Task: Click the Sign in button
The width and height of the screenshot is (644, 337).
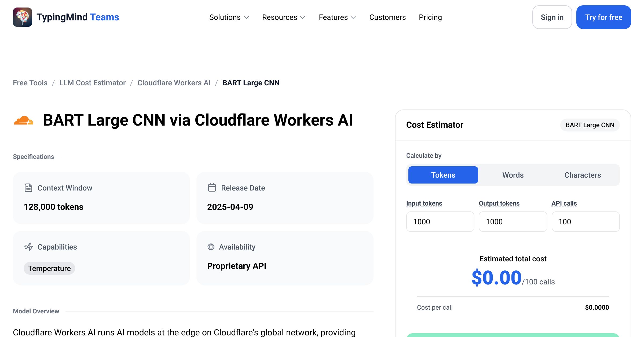Action: [552, 17]
